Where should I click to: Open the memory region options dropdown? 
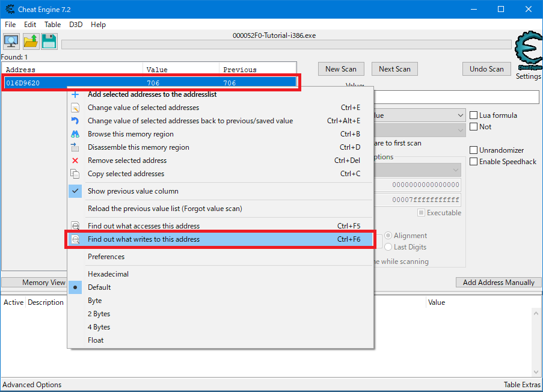click(456, 170)
